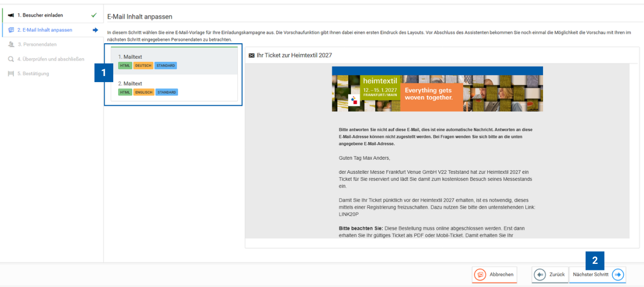
Task: Click the megaphone icon for Besucher einladen
Action: coord(11,15)
